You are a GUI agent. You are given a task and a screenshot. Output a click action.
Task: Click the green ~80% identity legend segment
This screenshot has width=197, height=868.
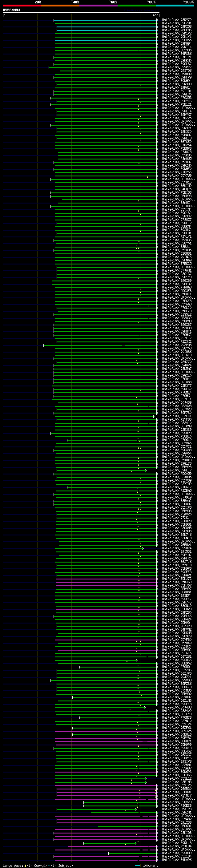(x=137, y=6)
